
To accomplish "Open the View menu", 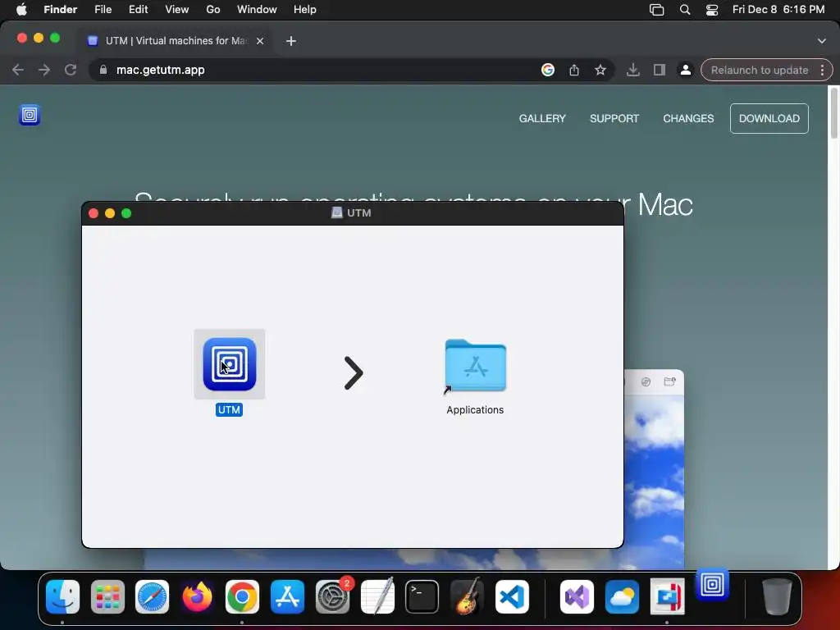I will pyautogui.click(x=177, y=10).
